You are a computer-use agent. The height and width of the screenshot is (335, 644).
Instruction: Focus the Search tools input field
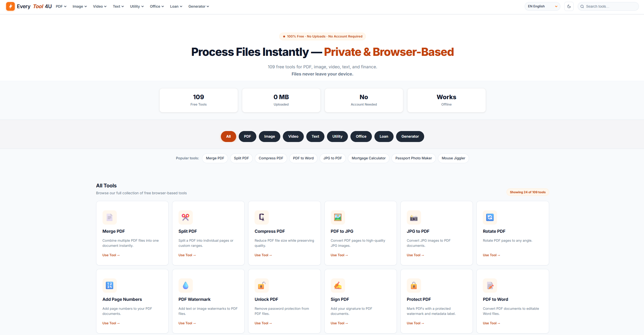coord(608,6)
